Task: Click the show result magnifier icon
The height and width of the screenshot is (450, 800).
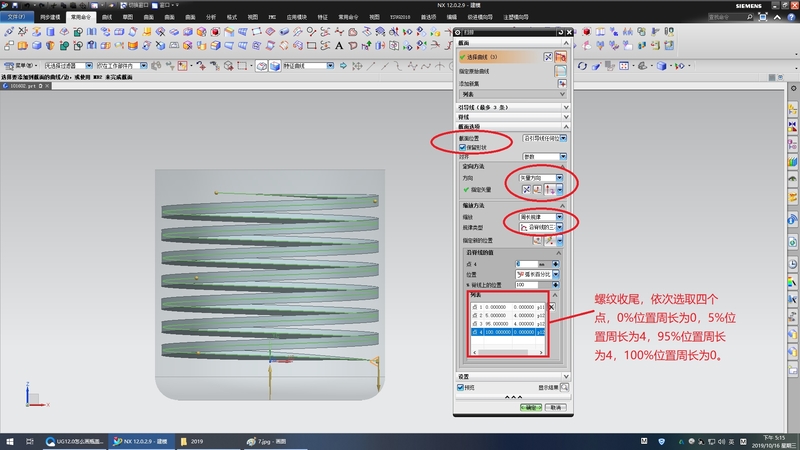Action: (564, 386)
